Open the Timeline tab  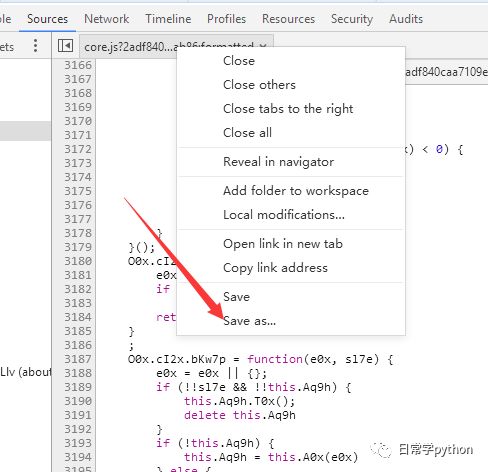168,19
